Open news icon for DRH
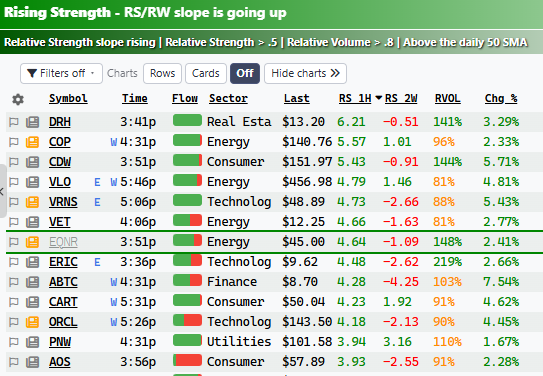 point(33,122)
